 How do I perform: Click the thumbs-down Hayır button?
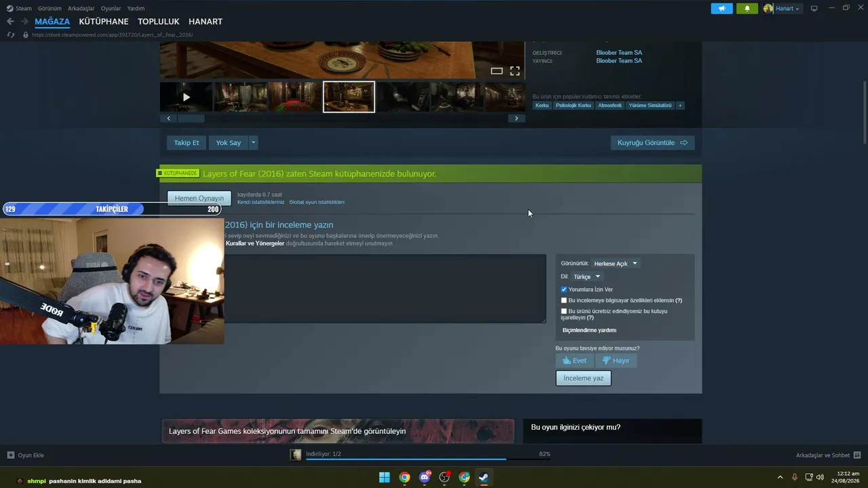click(x=616, y=361)
